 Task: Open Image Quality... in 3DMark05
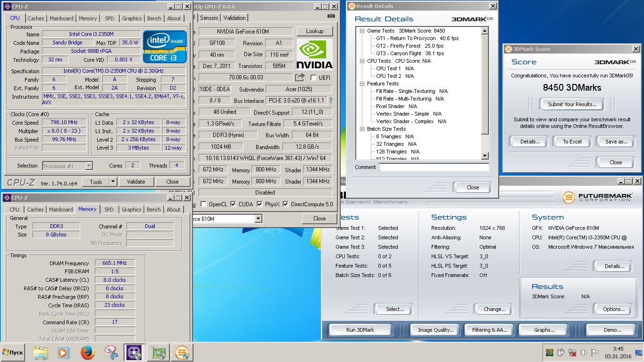coord(436,330)
